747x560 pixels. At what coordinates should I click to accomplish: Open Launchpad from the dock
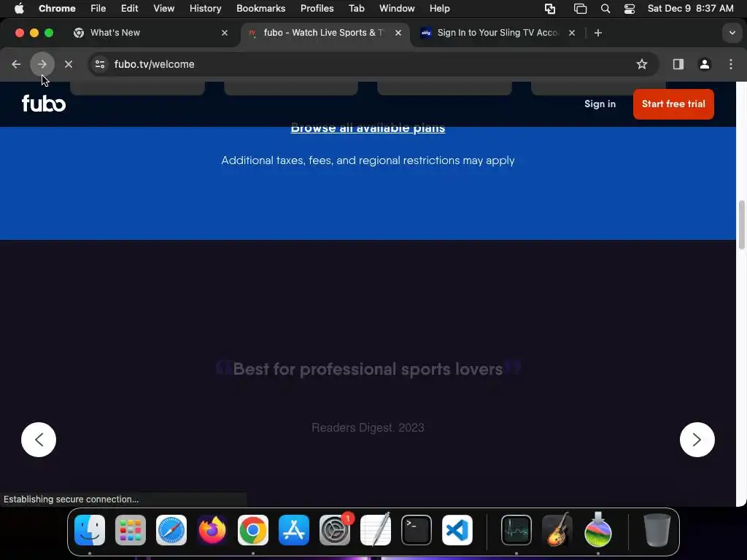click(131, 530)
